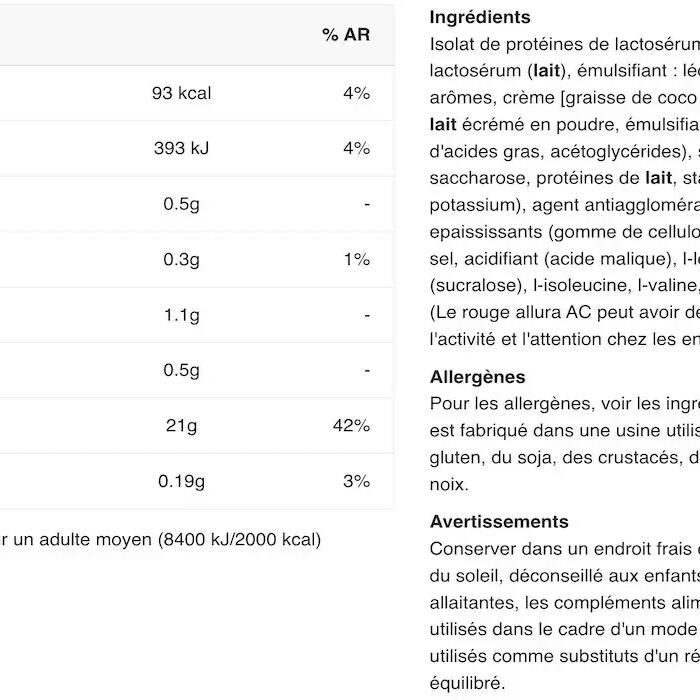Click the 21g protein amount

coord(181,425)
